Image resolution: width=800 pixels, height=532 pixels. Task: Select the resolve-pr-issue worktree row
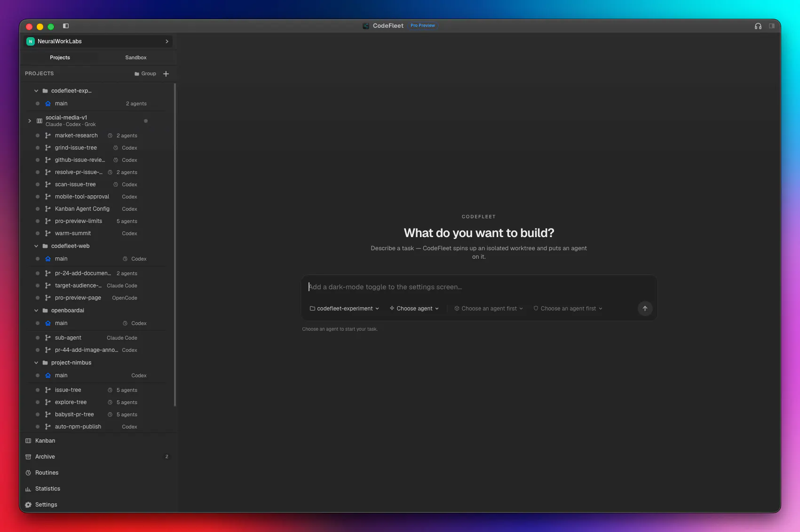tap(97, 172)
